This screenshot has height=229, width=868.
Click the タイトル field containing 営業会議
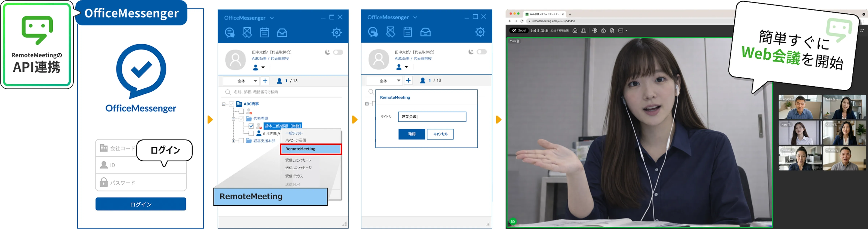432,116
